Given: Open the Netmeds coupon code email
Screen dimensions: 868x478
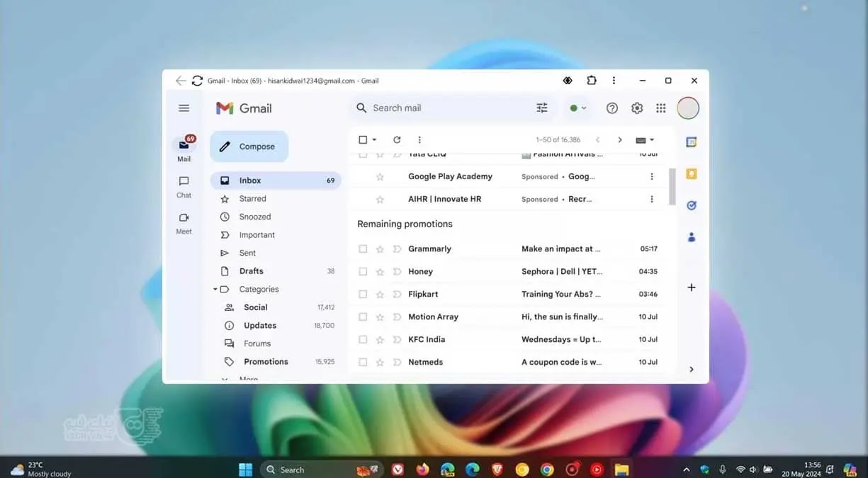Looking at the screenshot, I should (561, 363).
